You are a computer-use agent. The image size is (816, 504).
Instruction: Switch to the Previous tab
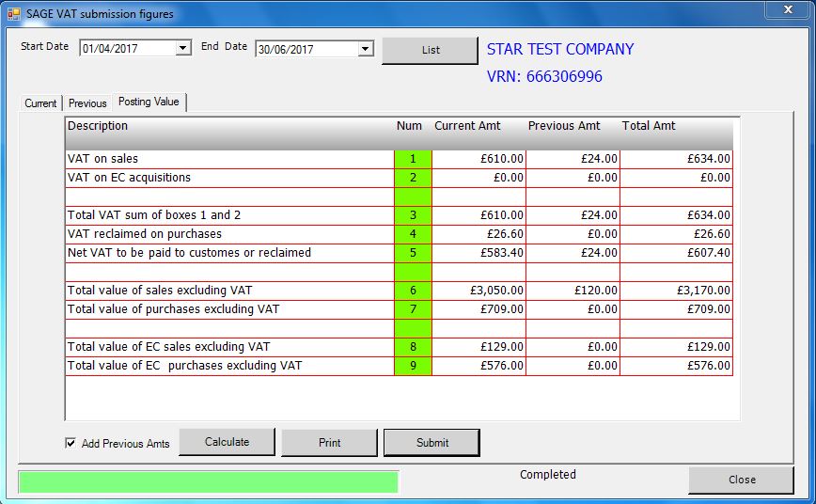(87, 103)
